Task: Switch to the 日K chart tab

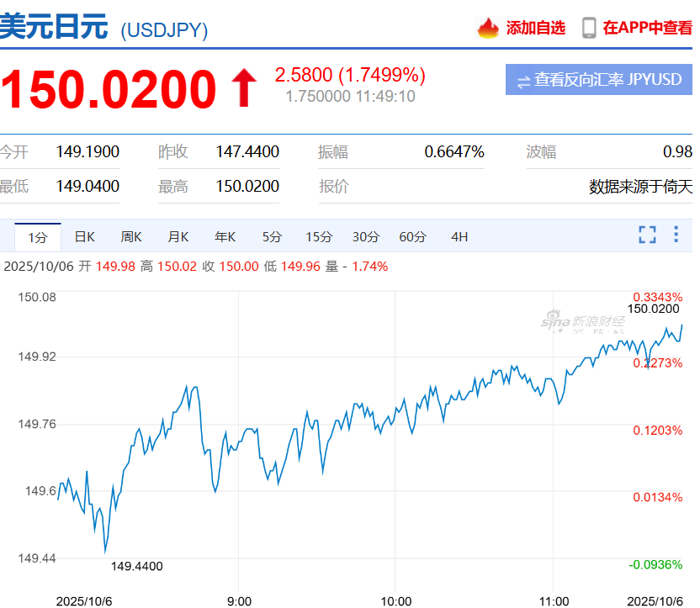Action: tap(84, 237)
